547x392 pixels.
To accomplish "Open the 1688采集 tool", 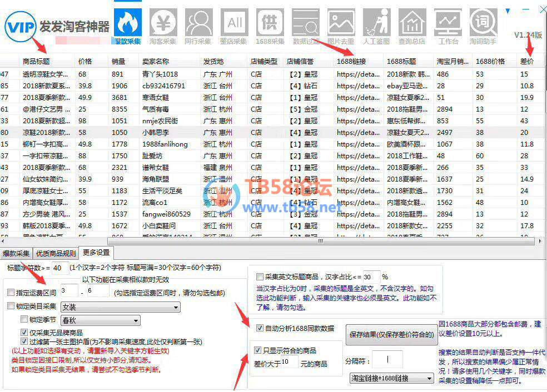I will click(270, 27).
